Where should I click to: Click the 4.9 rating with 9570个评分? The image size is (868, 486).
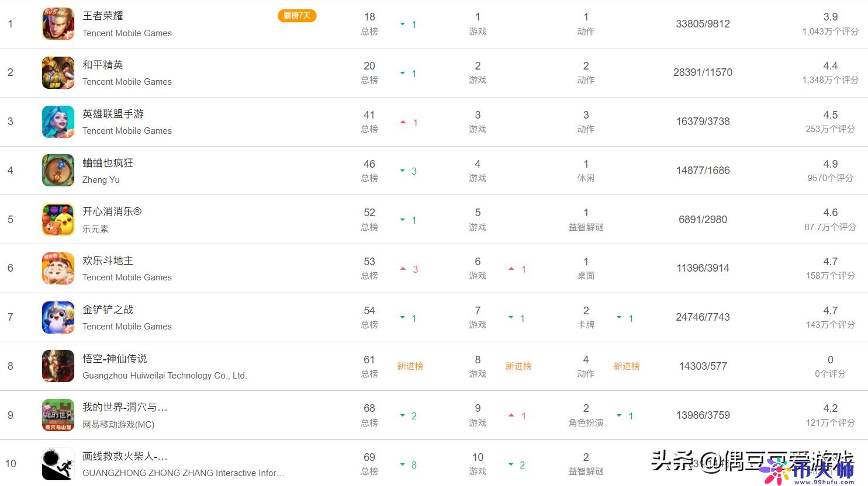coord(830,171)
